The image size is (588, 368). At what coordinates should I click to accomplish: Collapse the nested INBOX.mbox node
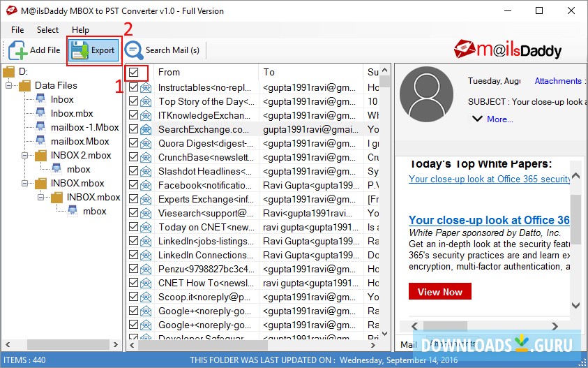[41, 197]
